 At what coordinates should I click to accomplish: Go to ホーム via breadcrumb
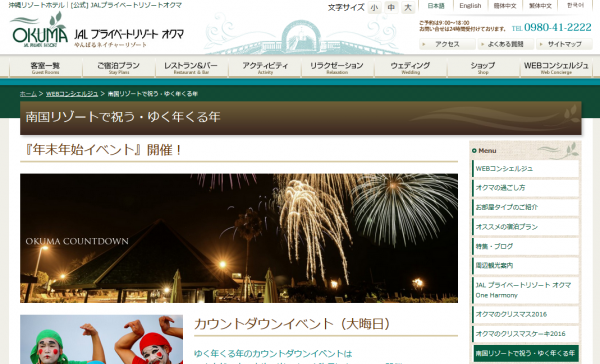(x=28, y=94)
